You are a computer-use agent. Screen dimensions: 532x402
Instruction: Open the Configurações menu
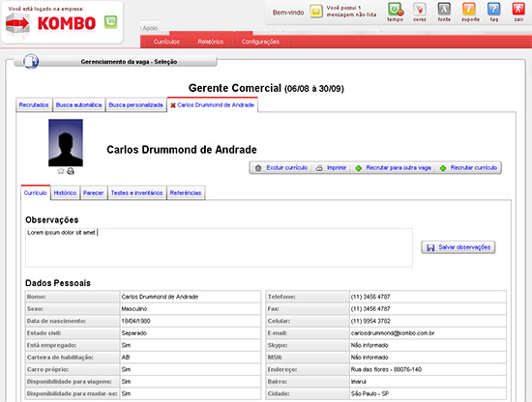click(260, 42)
